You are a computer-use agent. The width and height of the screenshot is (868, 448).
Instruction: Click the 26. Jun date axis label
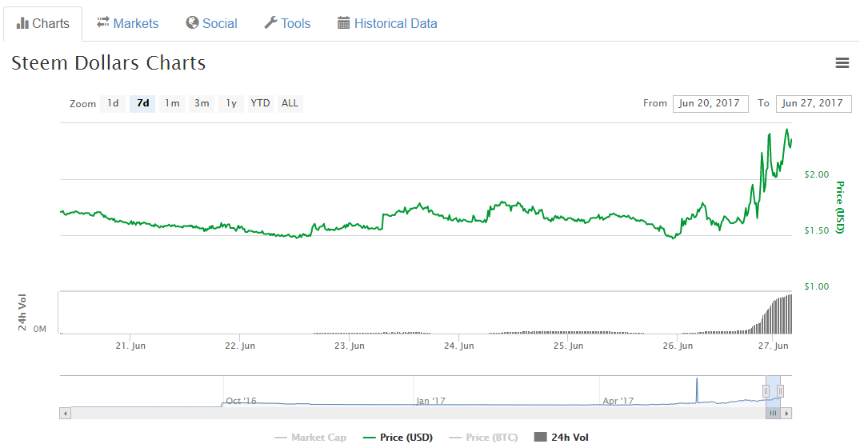pos(678,346)
